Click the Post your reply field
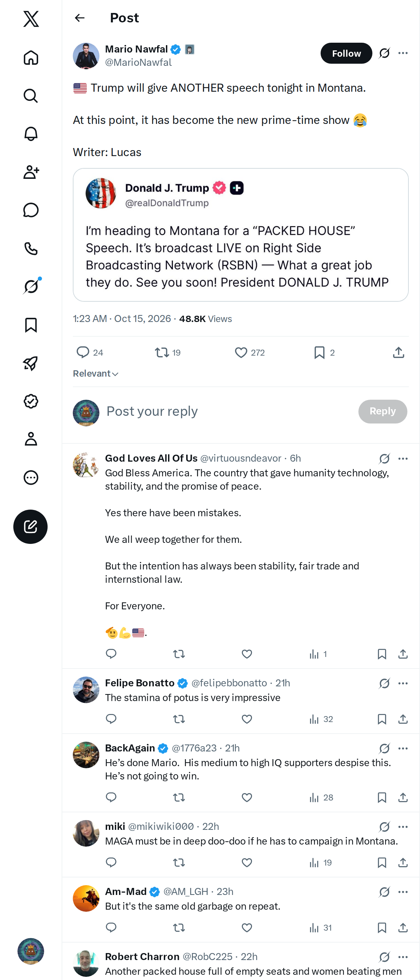The height and width of the screenshot is (980, 420). [x=227, y=411]
